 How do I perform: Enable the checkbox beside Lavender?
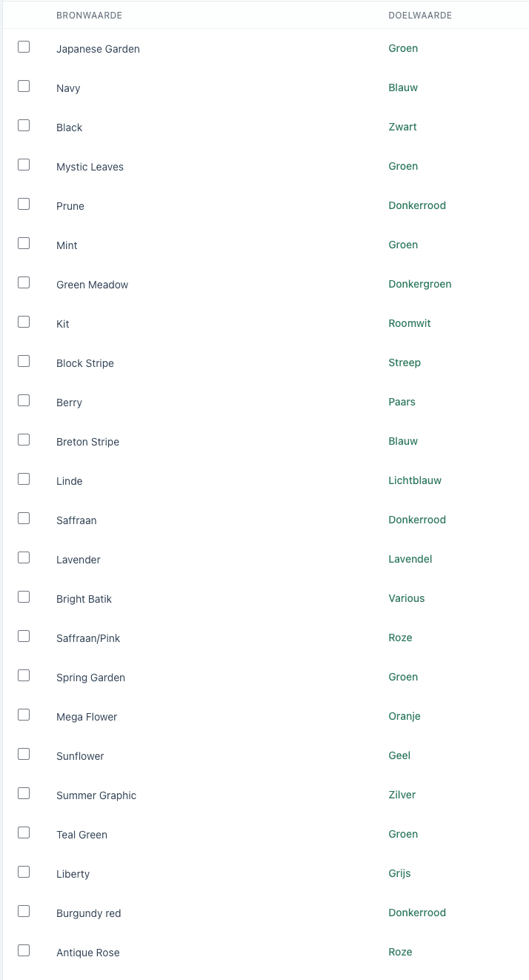24,557
